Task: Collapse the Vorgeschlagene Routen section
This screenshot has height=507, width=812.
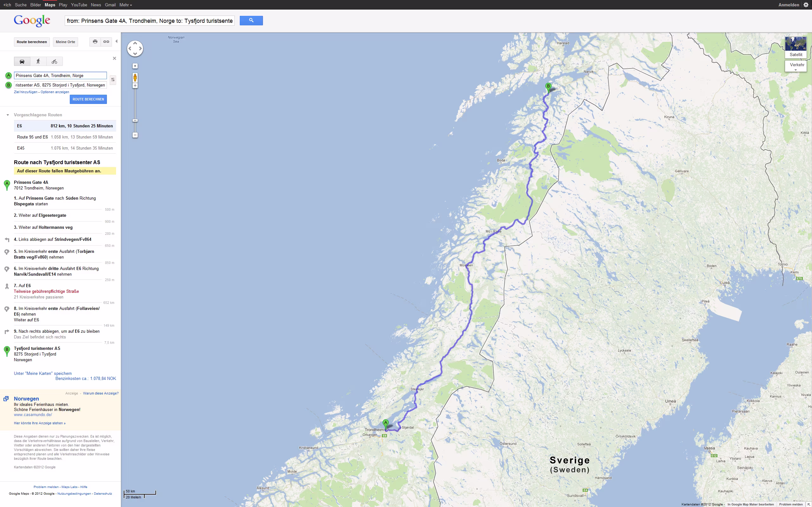Action: point(8,115)
